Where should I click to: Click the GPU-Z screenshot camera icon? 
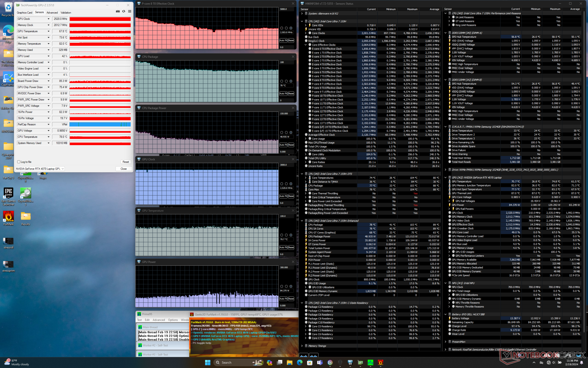tap(118, 11)
